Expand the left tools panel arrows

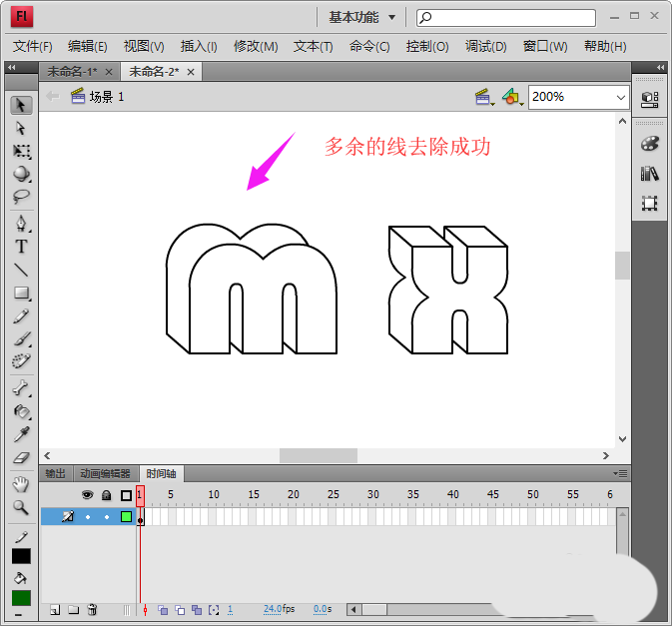(12, 67)
